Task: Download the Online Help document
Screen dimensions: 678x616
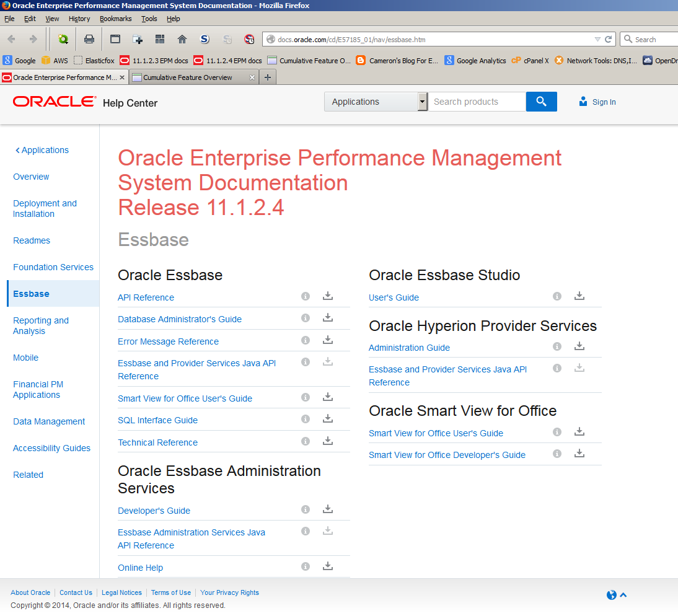Action: tap(328, 566)
